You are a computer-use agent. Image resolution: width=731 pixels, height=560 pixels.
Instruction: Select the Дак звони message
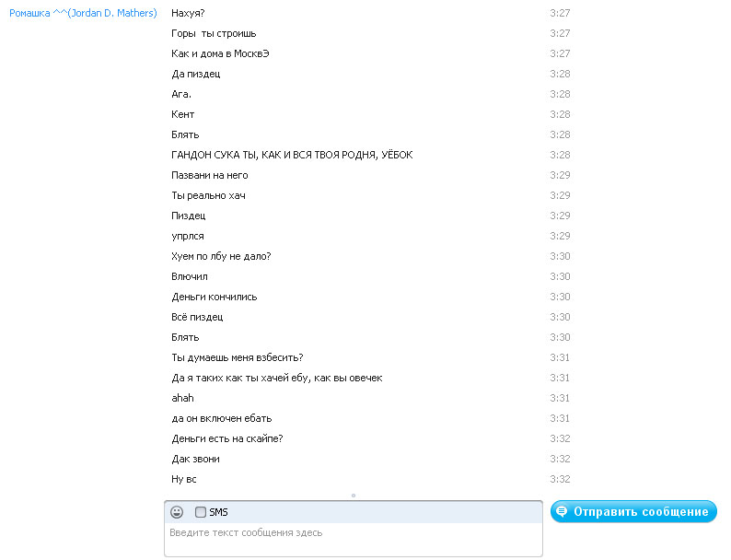tap(195, 459)
